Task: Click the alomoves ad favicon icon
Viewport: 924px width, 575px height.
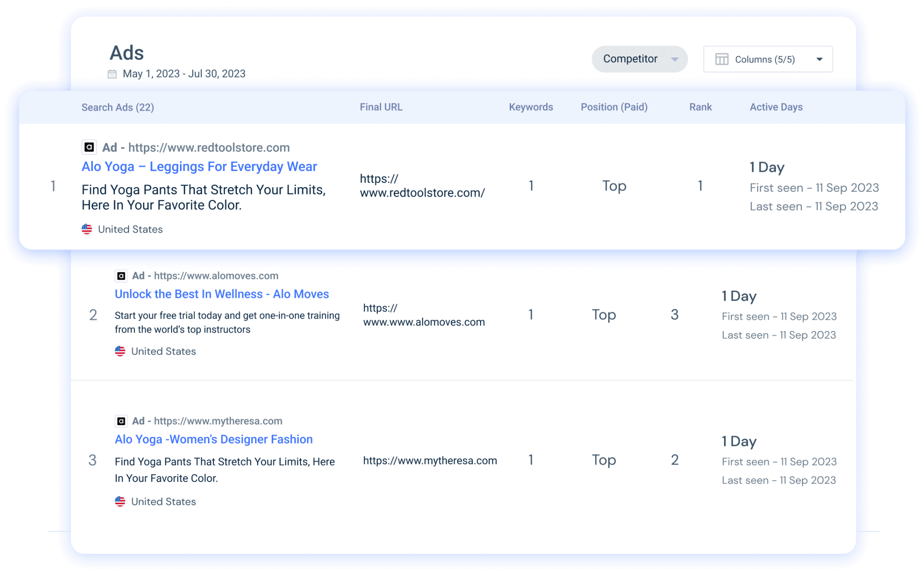Action: pos(121,276)
